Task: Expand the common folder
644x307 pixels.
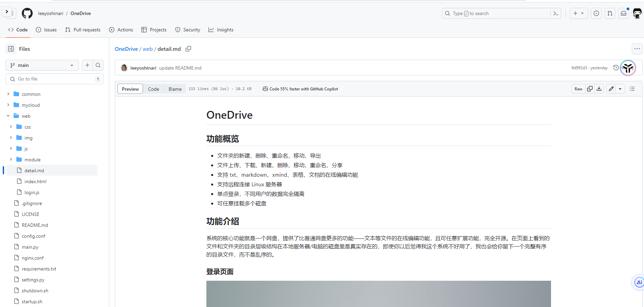Action: click(x=8, y=94)
